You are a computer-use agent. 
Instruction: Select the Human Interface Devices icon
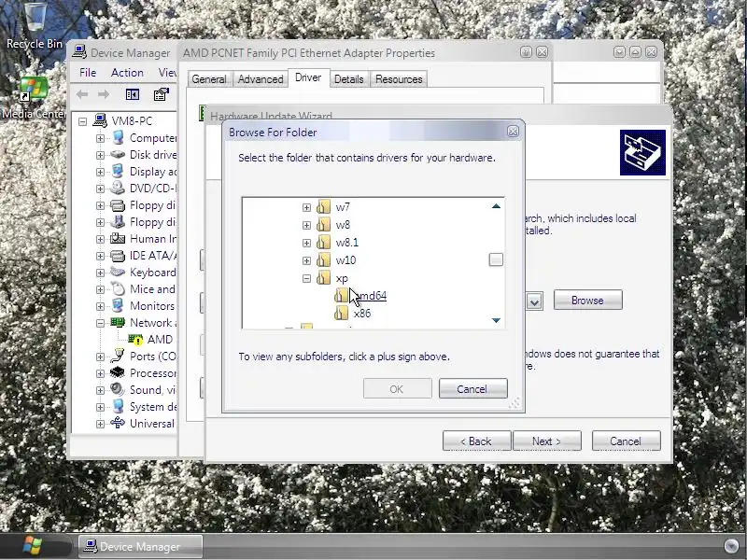(x=118, y=239)
